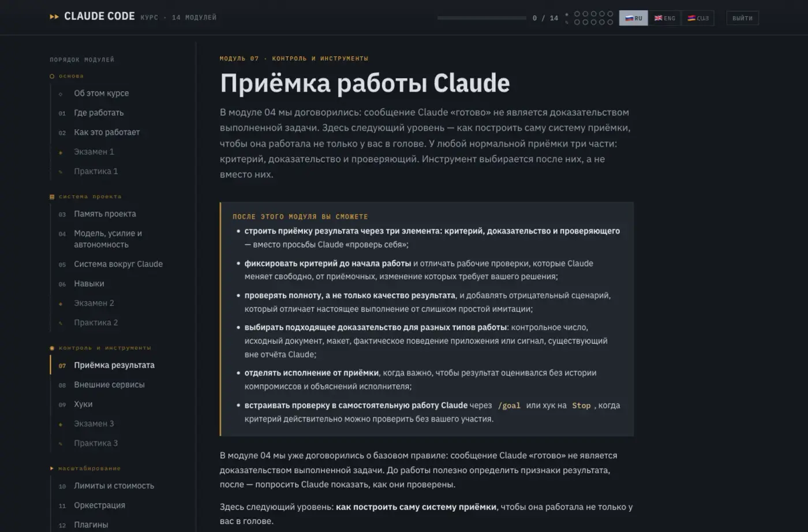Open 'Практика 1' in sidebar
The width and height of the screenshot is (808, 532).
pos(96,171)
